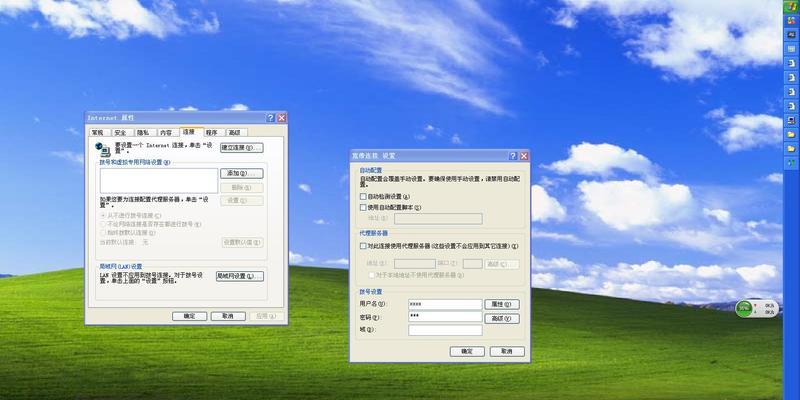The width and height of the screenshot is (800, 400).
Task: Click the 密码 input field
Action: (x=445, y=317)
